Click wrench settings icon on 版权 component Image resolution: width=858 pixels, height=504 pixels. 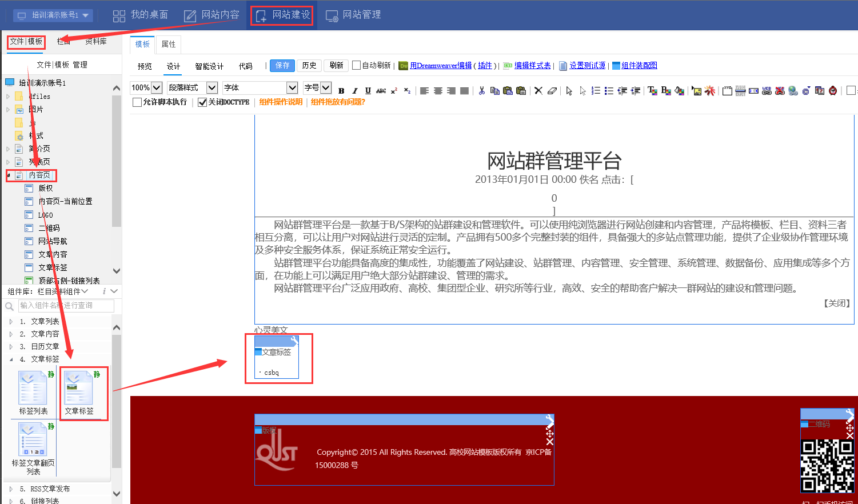[x=549, y=419]
